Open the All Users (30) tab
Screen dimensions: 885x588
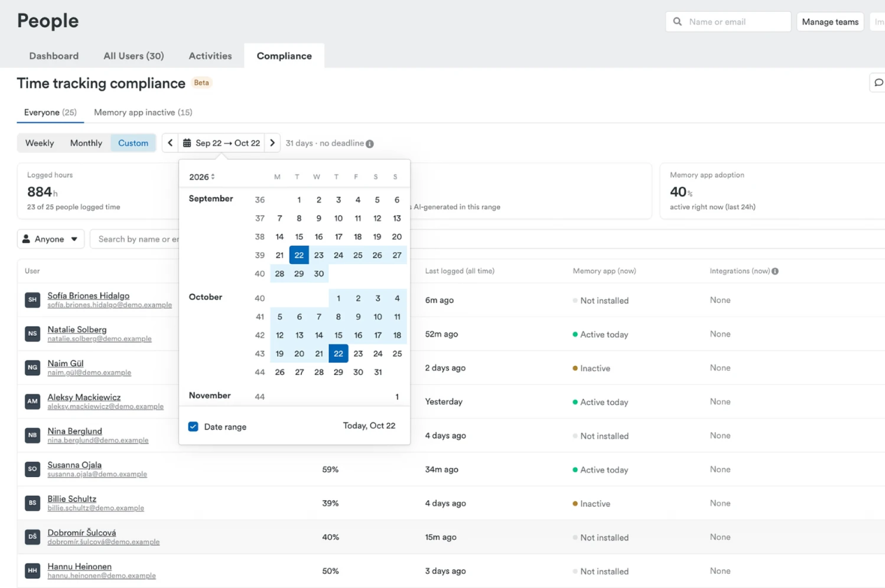[x=134, y=56]
